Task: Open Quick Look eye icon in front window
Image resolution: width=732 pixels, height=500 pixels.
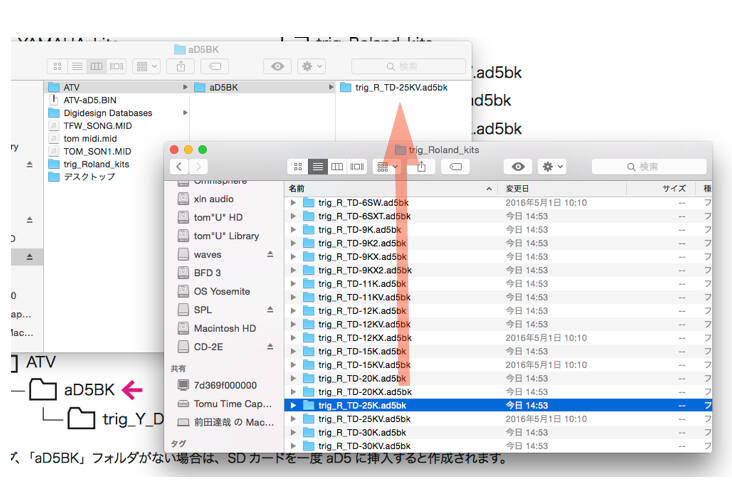Action: (x=518, y=167)
